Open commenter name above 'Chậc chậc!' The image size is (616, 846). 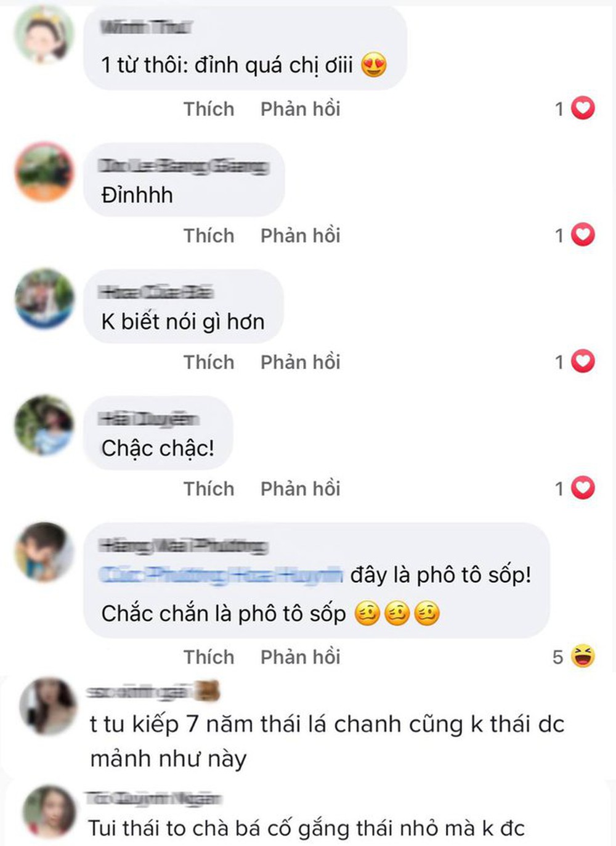coord(148,419)
